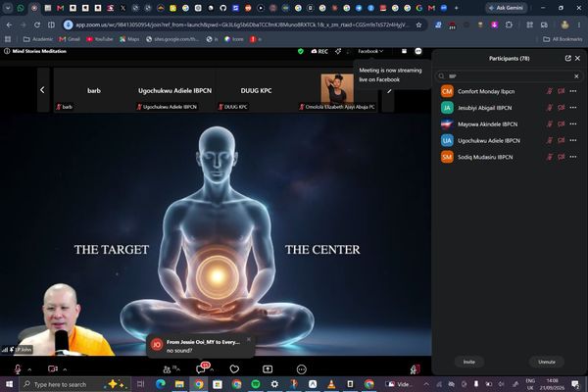Toggle video for Comfort Monday Ibpcn
Screen dimensions: 588x392
point(561,91)
